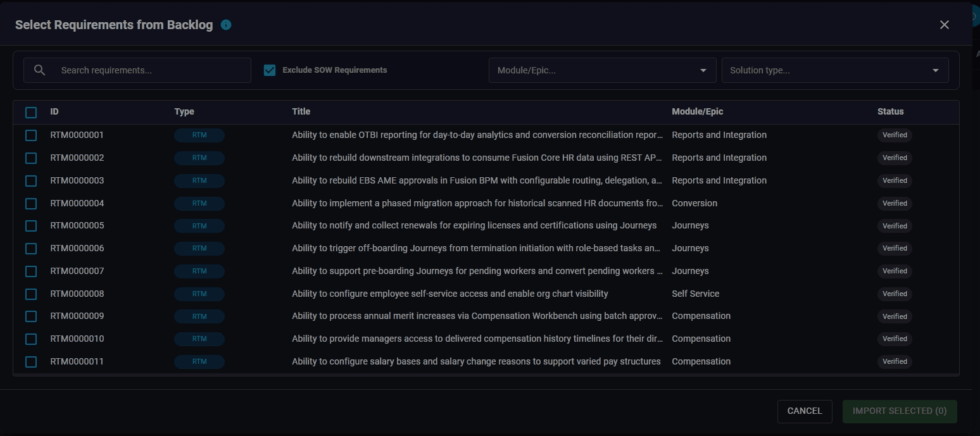Select the EBS AME approvals title
The height and width of the screenshot is (436, 980).
(x=477, y=180)
